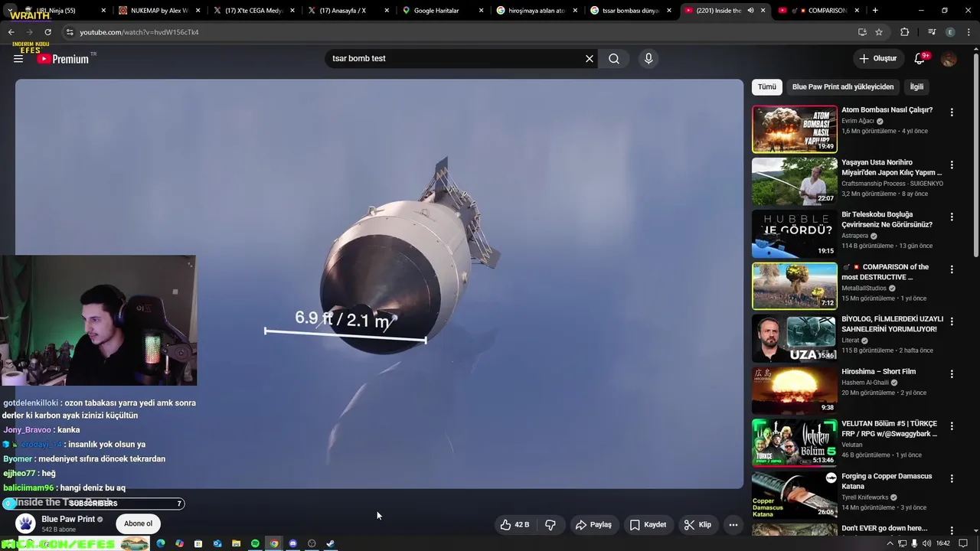Switch to tsar bombası dünya tab
The height and width of the screenshot is (551, 980).
[x=631, y=11]
